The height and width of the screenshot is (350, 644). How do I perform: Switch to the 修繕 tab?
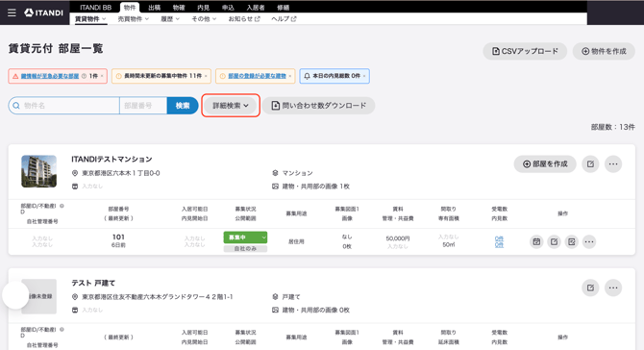(x=283, y=8)
